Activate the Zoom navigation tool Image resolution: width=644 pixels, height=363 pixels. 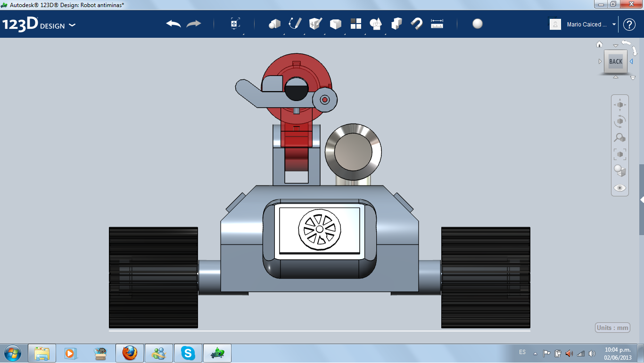(620, 137)
